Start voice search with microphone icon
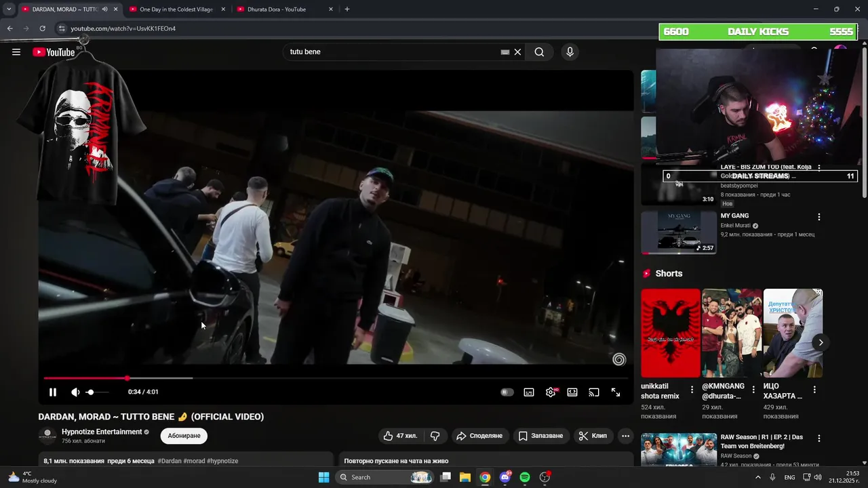The height and width of the screenshot is (488, 868). coord(570,52)
